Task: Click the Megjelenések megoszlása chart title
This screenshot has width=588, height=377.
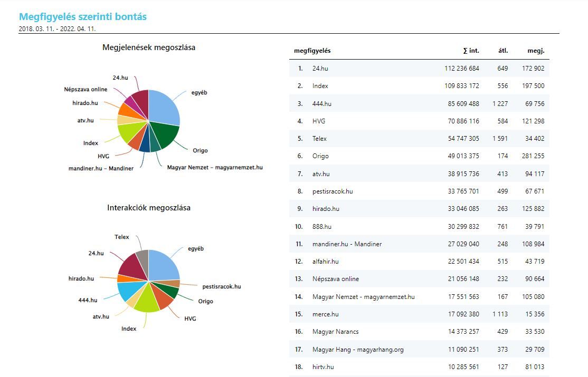Action: (149, 47)
